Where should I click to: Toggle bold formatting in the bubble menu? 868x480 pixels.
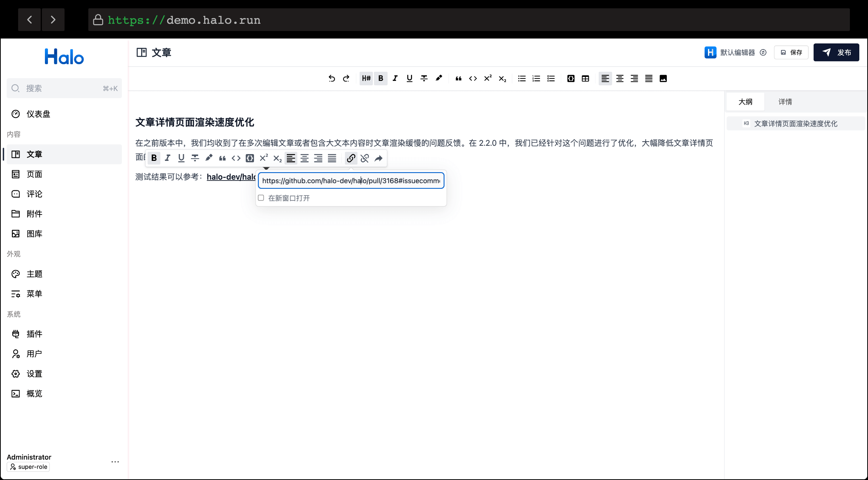click(x=154, y=158)
